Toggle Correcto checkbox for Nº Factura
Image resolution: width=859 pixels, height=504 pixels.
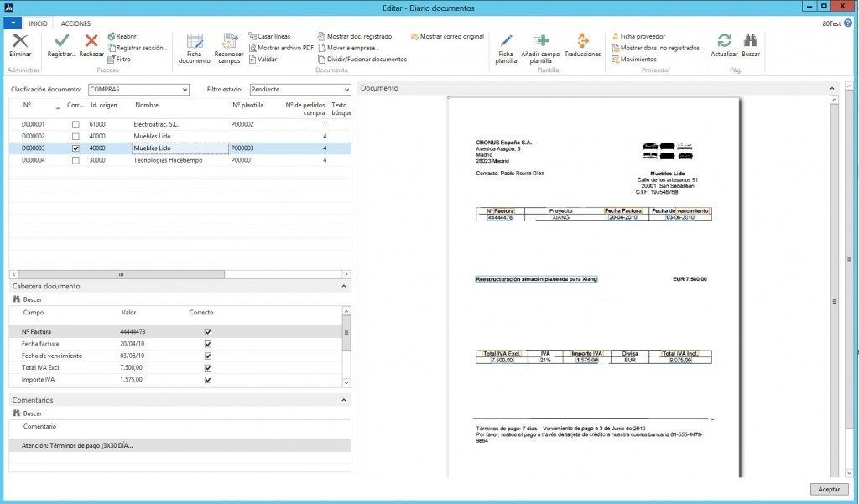tap(208, 332)
